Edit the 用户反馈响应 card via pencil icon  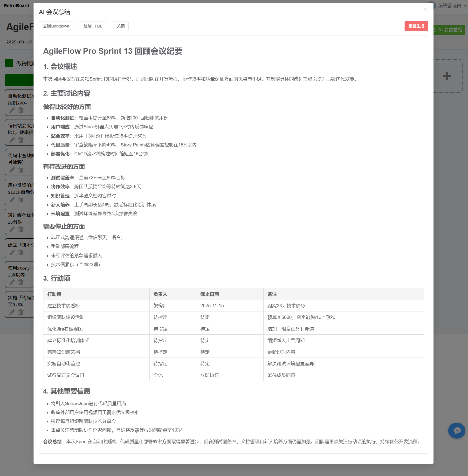click(x=12, y=200)
